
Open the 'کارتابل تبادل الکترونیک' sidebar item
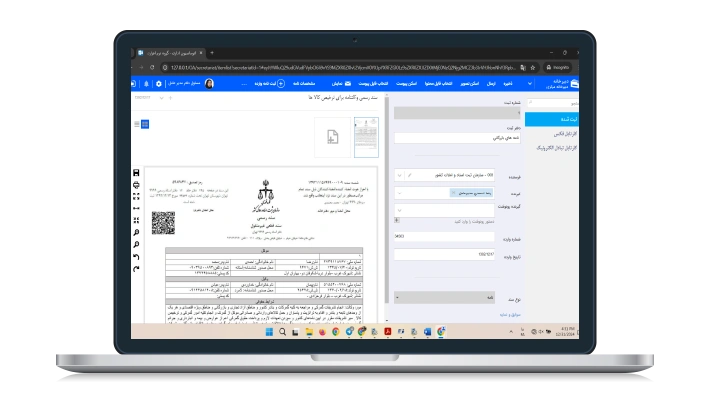pyautogui.click(x=557, y=148)
